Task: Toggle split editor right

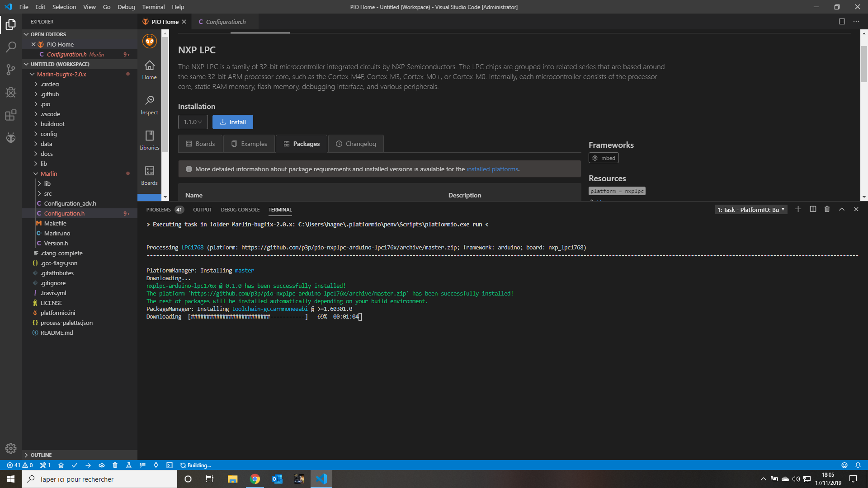Action: [842, 22]
